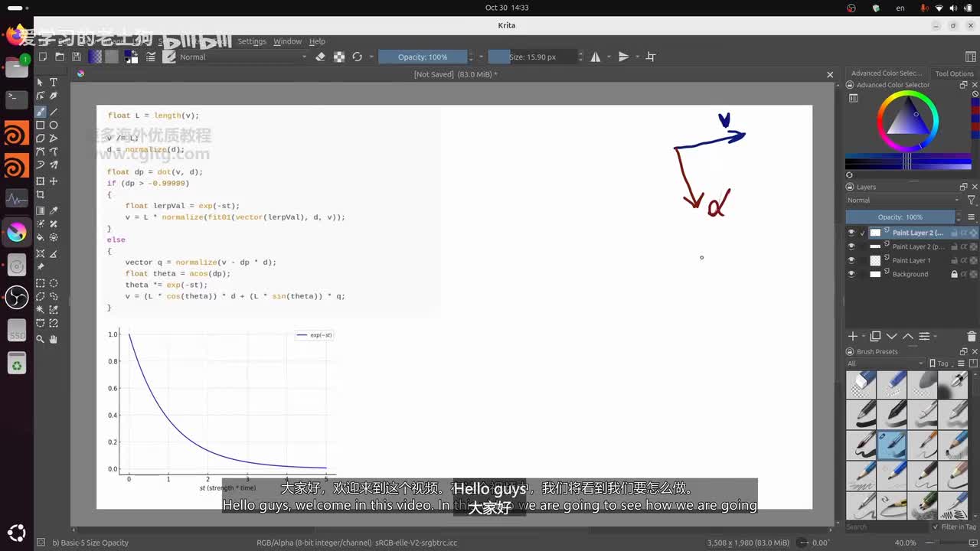The image size is (980, 551).
Task: Open the fill patterns swatch
Action: point(112,57)
